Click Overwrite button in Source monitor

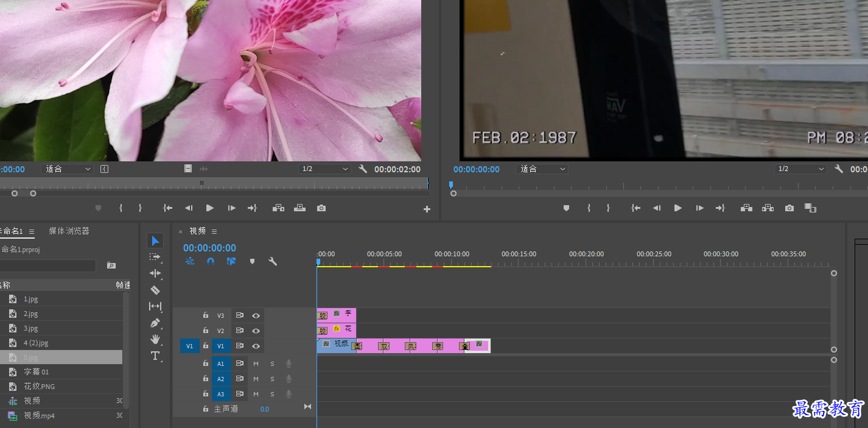click(x=299, y=208)
